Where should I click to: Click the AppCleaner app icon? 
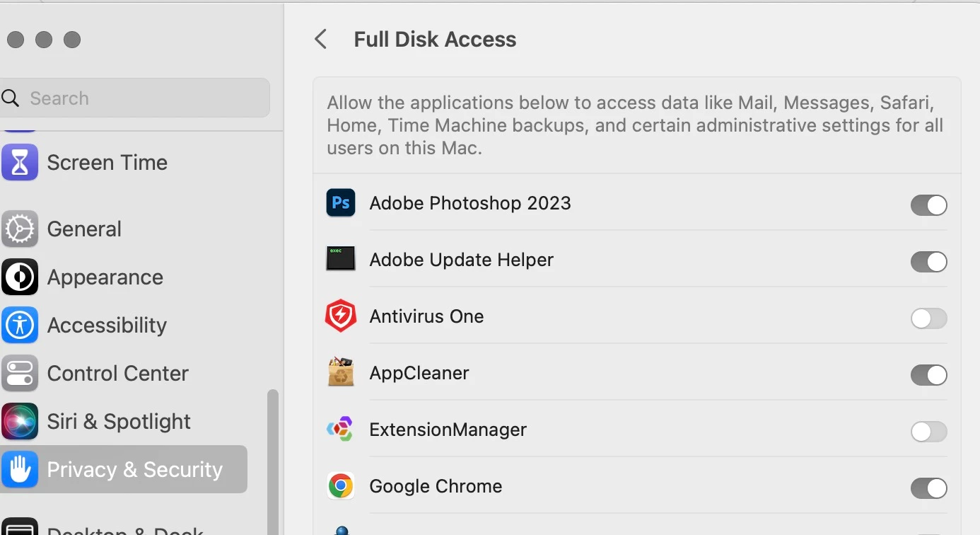coord(340,372)
